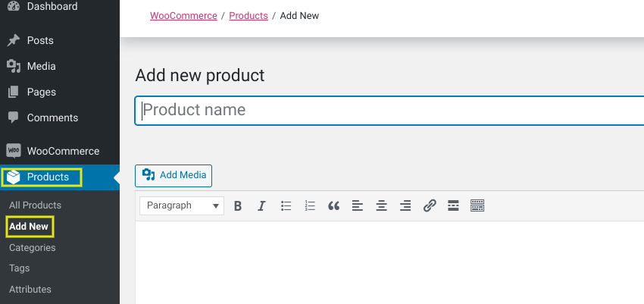Image resolution: width=644 pixels, height=304 pixels.
Task: Click the Comments speech bubble icon
Action: (14, 118)
